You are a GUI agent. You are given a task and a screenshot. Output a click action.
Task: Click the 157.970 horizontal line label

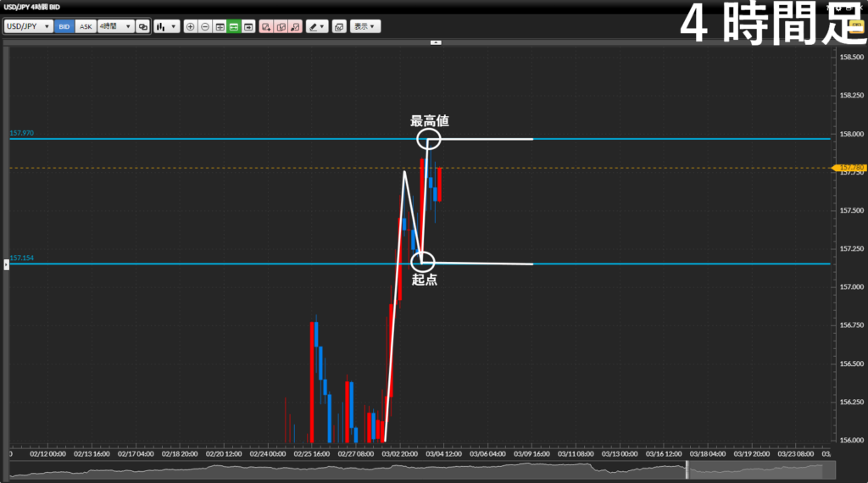pos(22,134)
